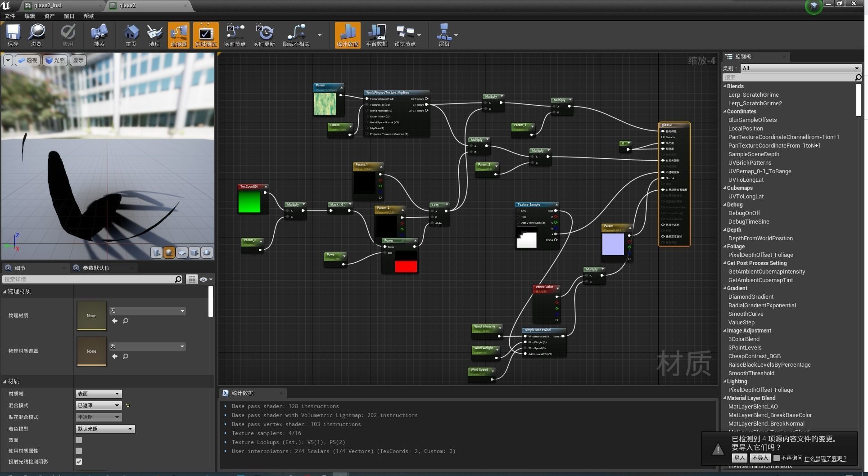This screenshot has height=476, width=868.
Task: Open the details view options eye menu
Action: coord(206,279)
